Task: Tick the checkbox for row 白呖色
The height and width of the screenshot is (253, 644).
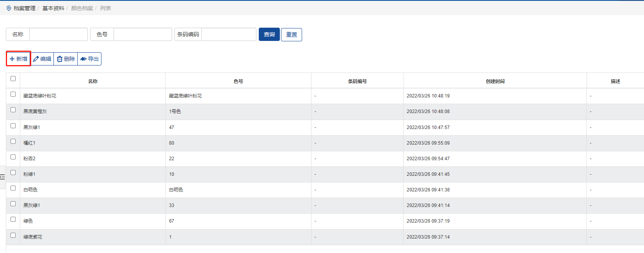Action: (13, 188)
